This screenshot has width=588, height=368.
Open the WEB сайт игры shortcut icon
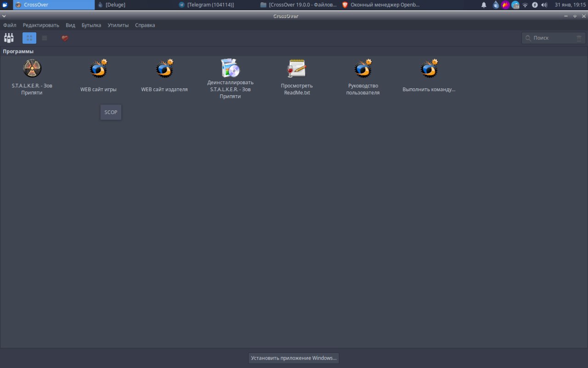click(98, 69)
